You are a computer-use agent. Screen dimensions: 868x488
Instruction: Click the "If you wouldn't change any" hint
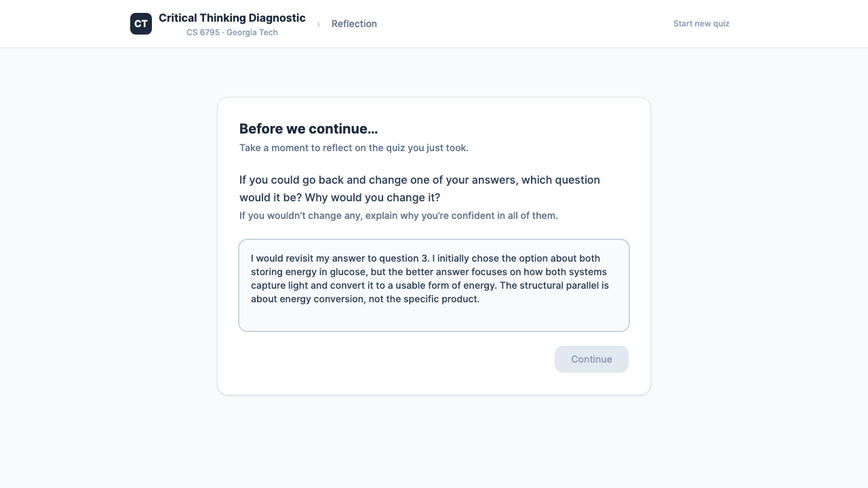coord(398,216)
